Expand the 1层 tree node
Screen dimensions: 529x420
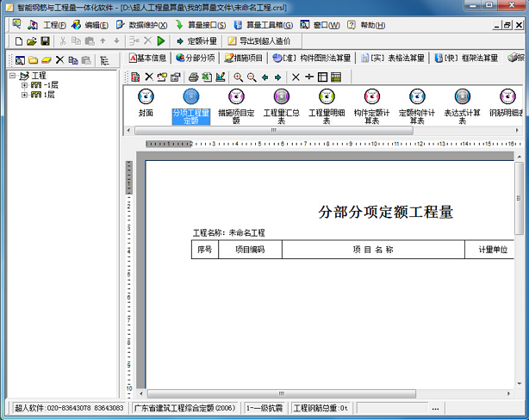pos(24,95)
